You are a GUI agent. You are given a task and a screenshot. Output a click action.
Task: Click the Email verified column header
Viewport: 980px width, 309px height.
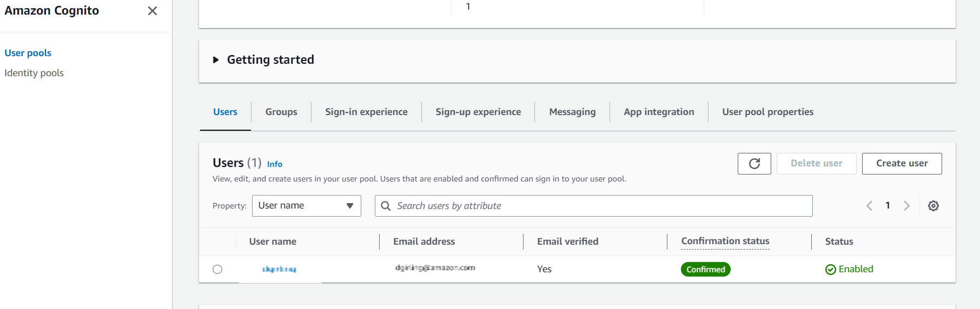[x=567, y=241]
